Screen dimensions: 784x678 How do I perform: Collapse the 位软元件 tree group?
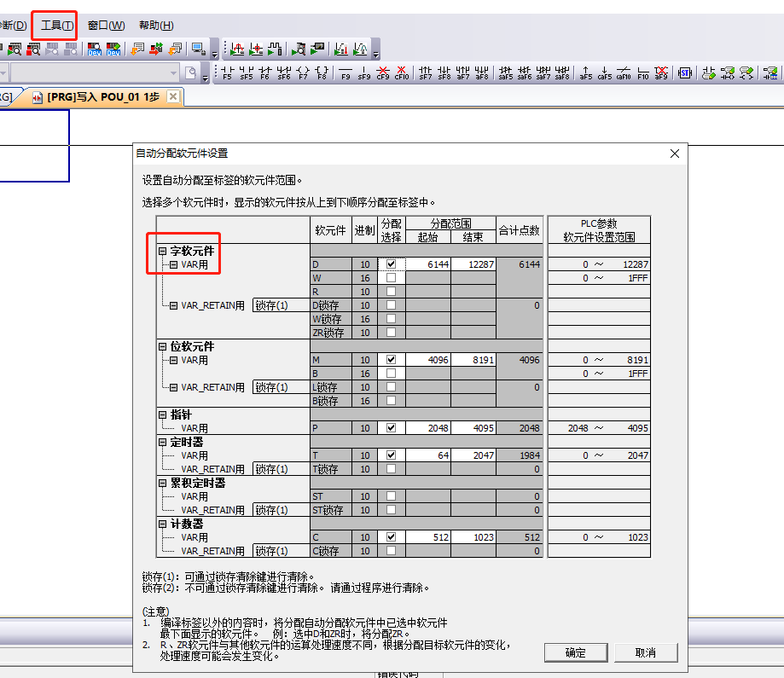pyautogui.click(x=163, y=347)
